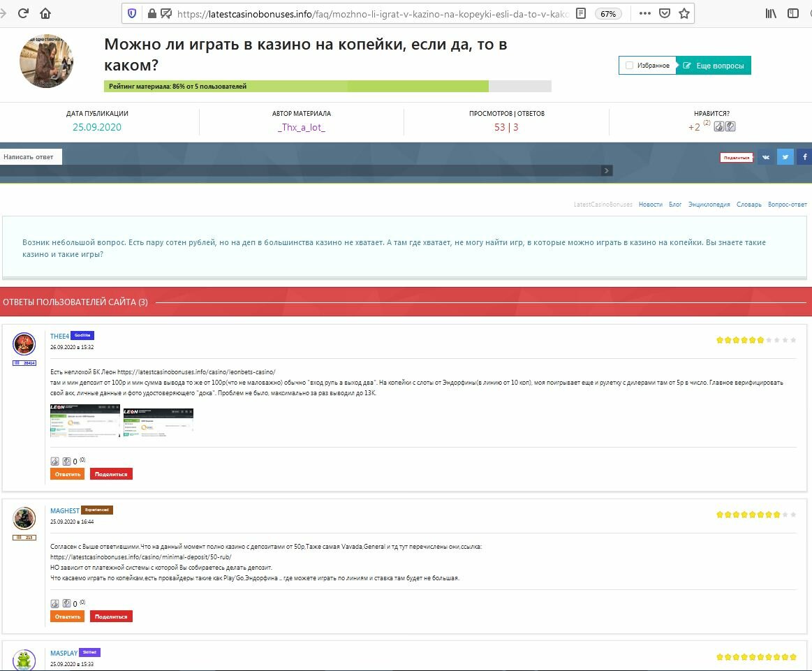
Task: Toggle reader view in address bar
Action: [x=581, y=13]
